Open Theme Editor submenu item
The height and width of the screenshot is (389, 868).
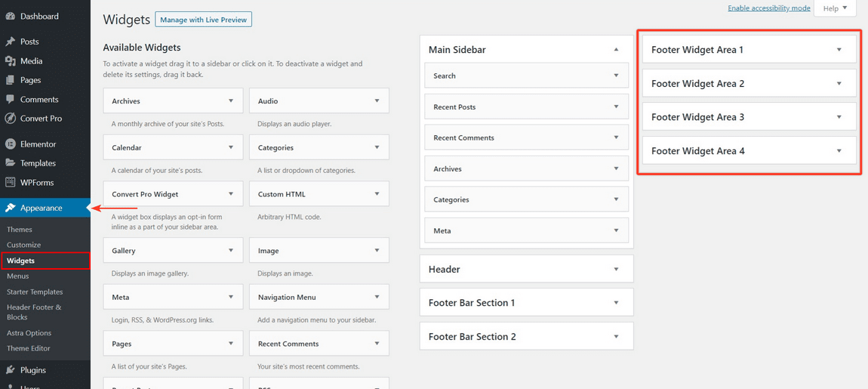pyautogui.click(x=28, y=348)
